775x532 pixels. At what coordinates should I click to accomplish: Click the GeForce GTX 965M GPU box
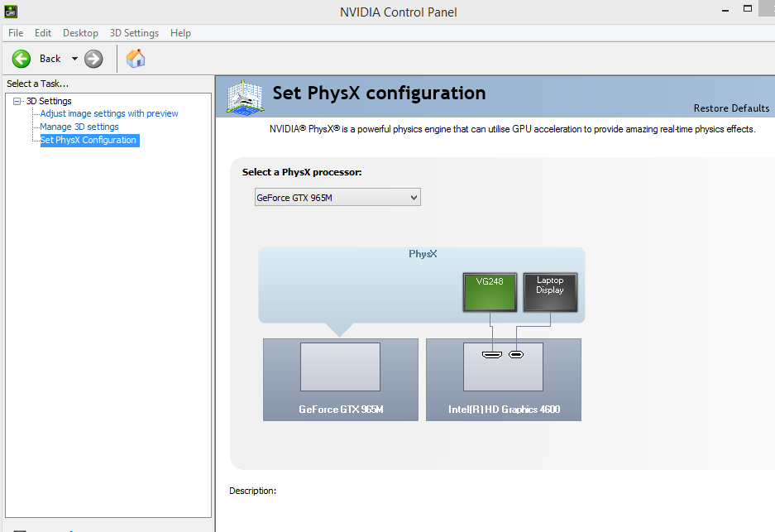341,380
